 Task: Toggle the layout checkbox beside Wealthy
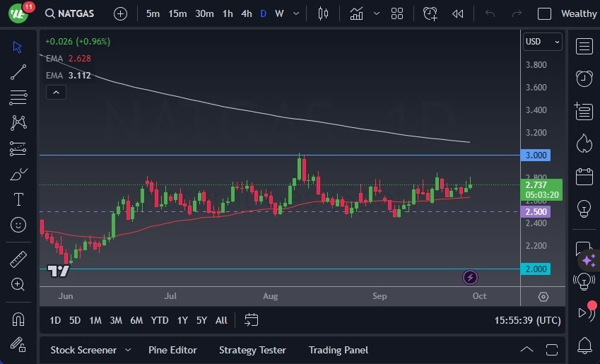(x=544, y=13)
